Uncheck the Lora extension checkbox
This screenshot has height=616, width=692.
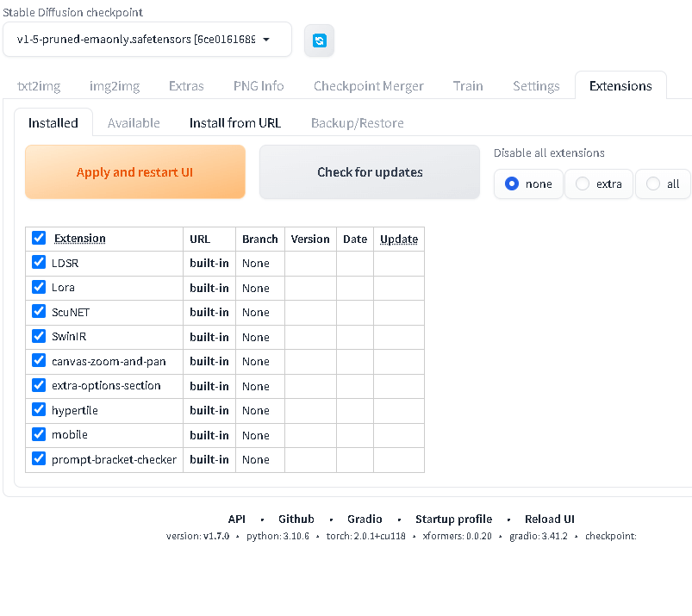39,287
